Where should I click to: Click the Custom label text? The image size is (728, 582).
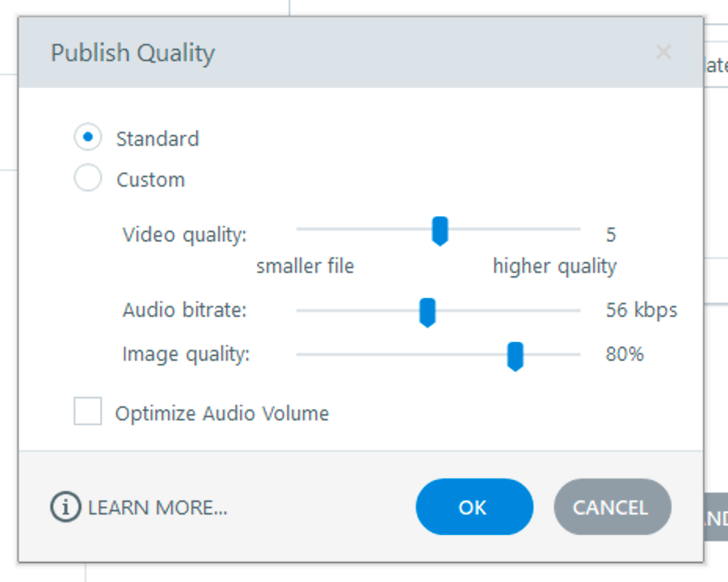pos(151,180)
